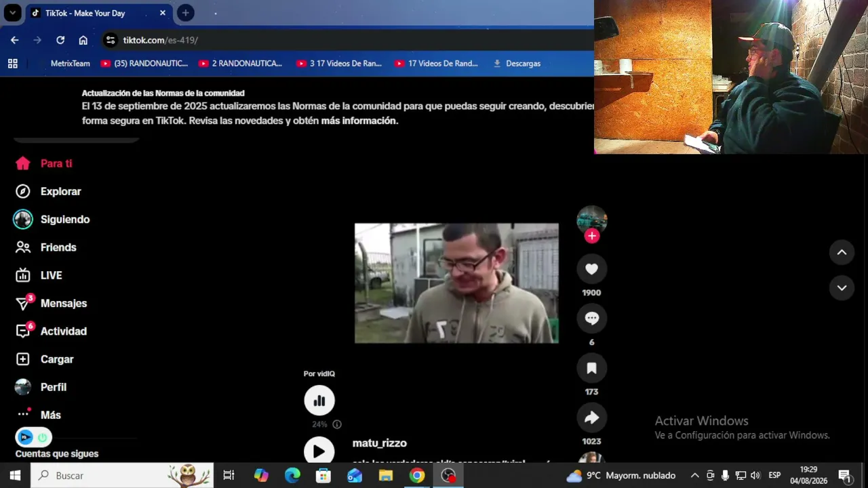The height and width of the screenshot is (488, 868).
Task: Open the Chrome tab search dropdown
Action: tap(13, 13)
